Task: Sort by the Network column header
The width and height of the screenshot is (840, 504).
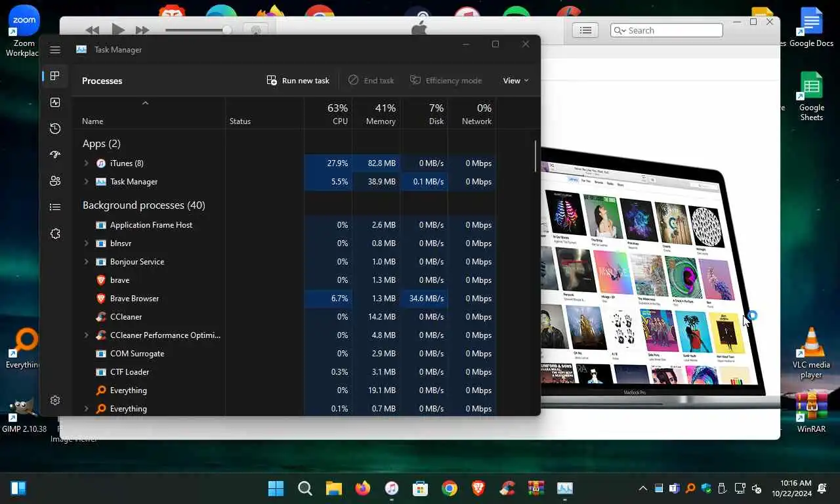Action: click(x=472, y=114)
